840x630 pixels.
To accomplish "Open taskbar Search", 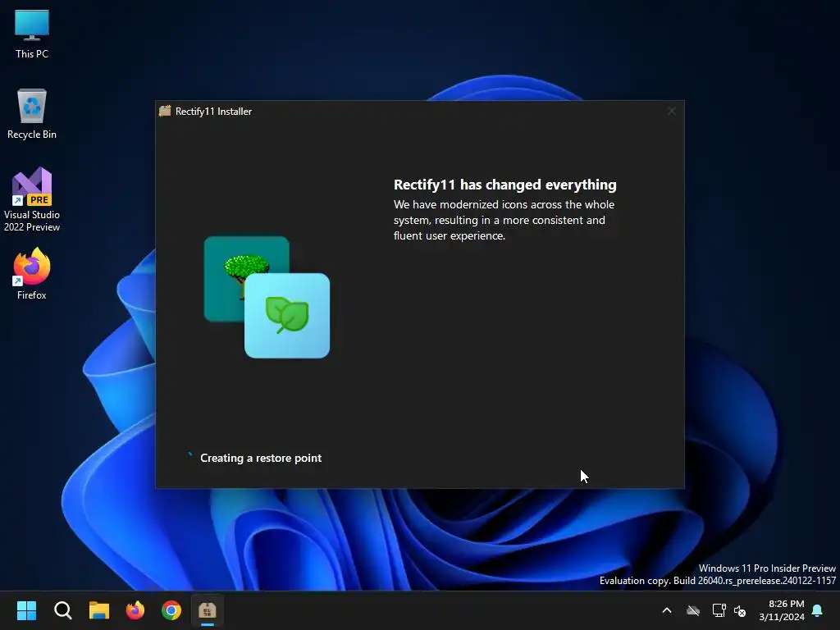I will pos(62,610).
